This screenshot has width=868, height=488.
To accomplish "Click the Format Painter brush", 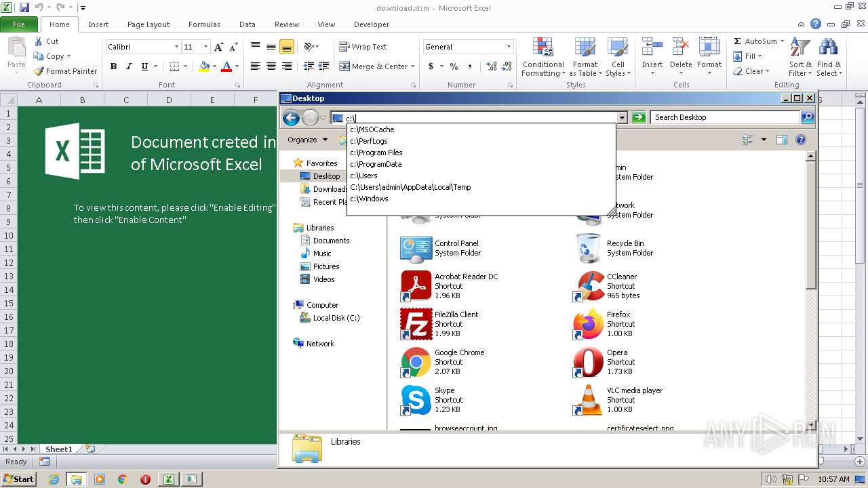I will [x=39, y=71].
